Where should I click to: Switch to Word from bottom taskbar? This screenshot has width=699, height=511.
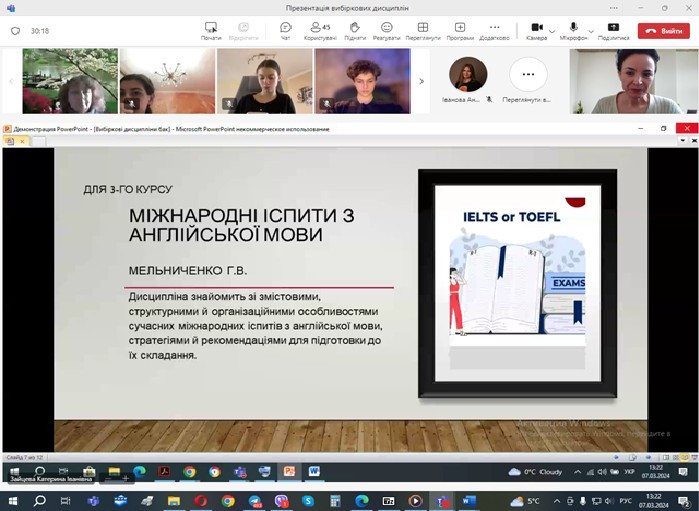click(468, 501)
